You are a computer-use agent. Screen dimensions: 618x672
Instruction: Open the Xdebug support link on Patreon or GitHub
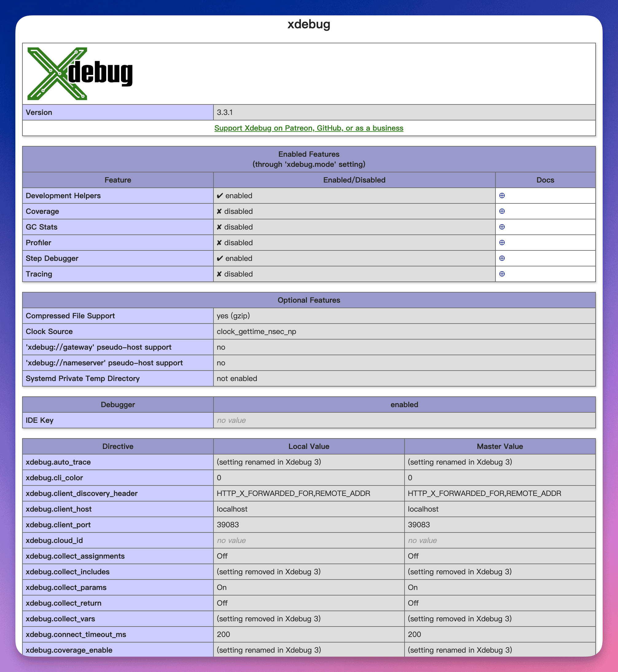click(x=309, y=128)
